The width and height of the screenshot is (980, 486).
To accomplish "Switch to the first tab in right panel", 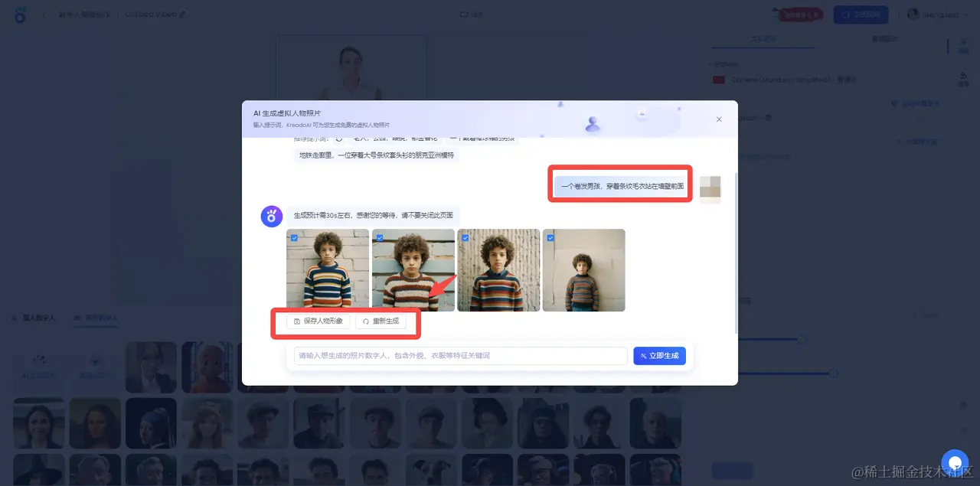I will coord(763,39).
